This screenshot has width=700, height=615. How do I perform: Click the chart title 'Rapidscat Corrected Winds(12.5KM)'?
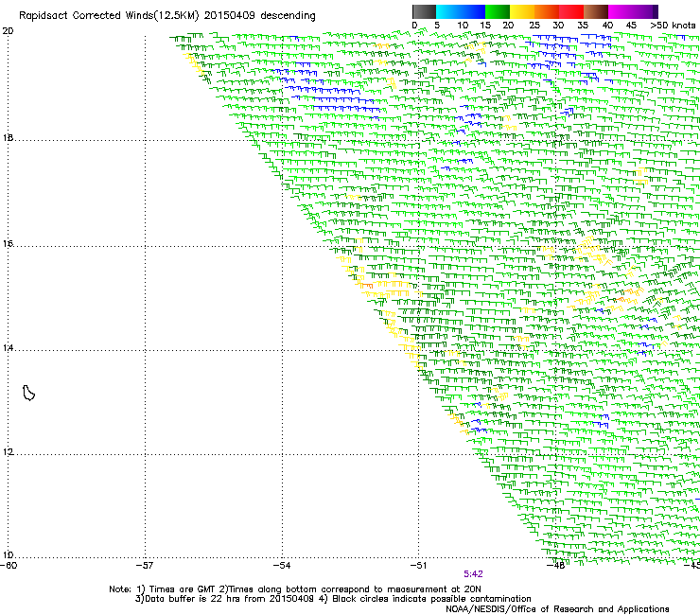pos(109,16)
